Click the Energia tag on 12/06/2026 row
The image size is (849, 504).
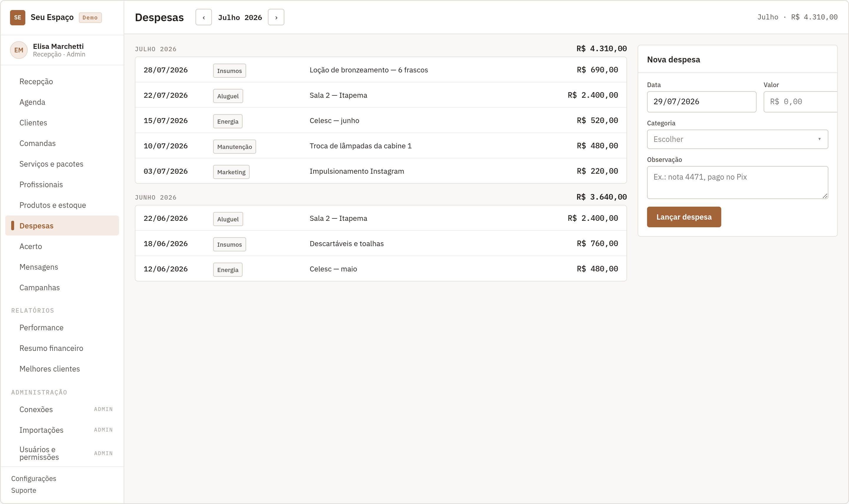tap(228, 270)
